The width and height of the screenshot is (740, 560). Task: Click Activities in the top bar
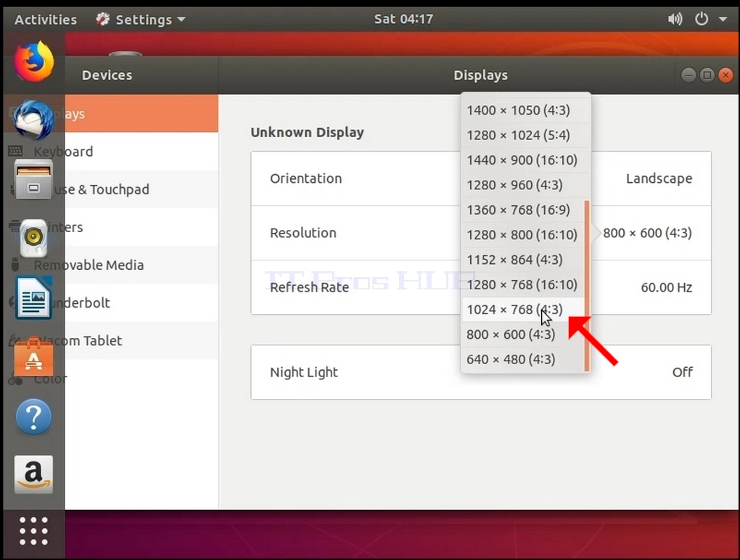point(46,20)
